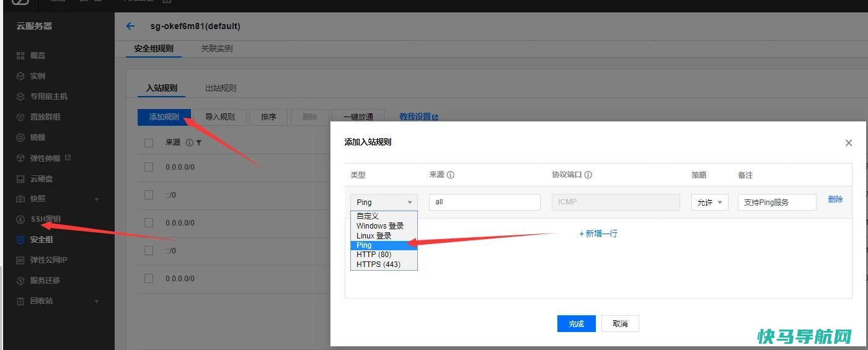868x350 pixels.
Task: Open the 类型 dropdown showing Ping
Action: pos(384,202)
